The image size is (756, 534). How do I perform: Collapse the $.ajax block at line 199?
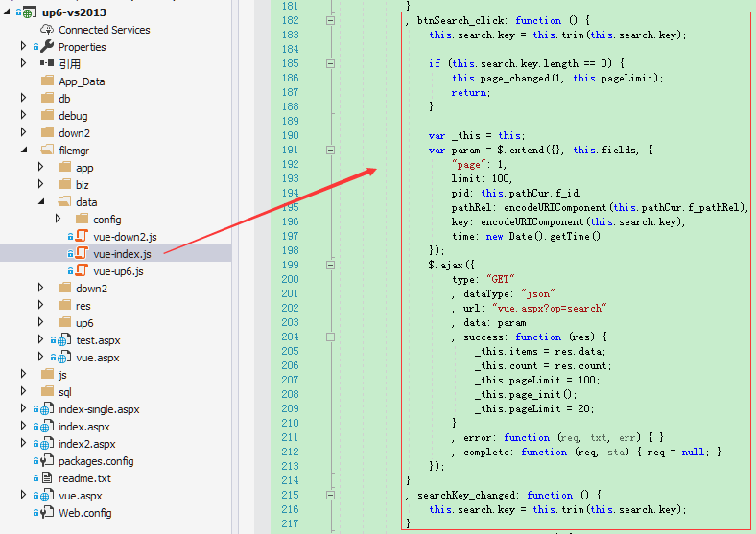pyautogui.click(x=330, y=265)
